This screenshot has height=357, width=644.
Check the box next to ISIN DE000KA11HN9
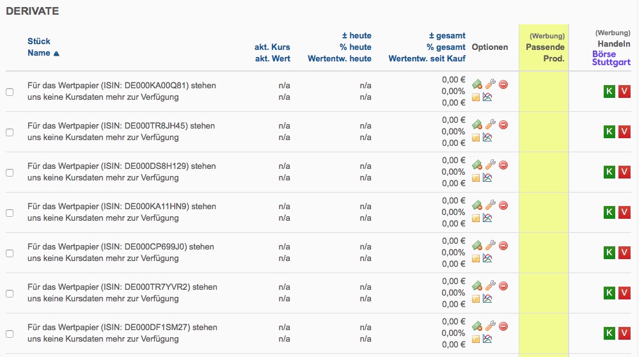tap(10, 213)
